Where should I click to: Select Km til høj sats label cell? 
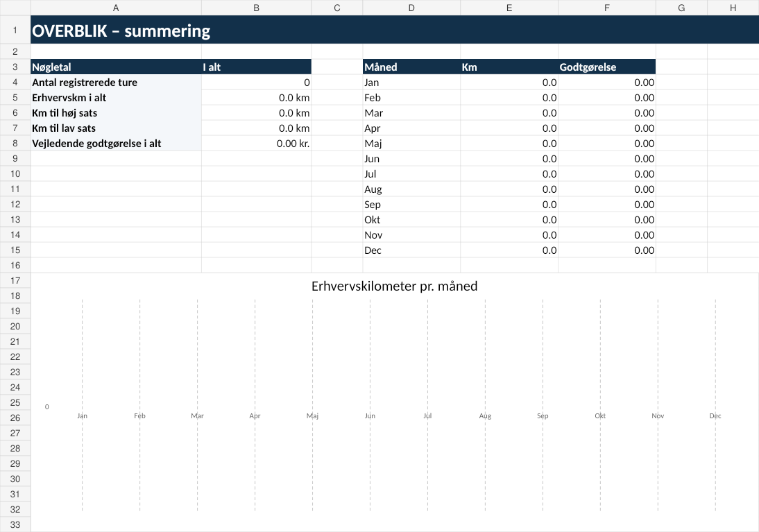tap(116, 113)
